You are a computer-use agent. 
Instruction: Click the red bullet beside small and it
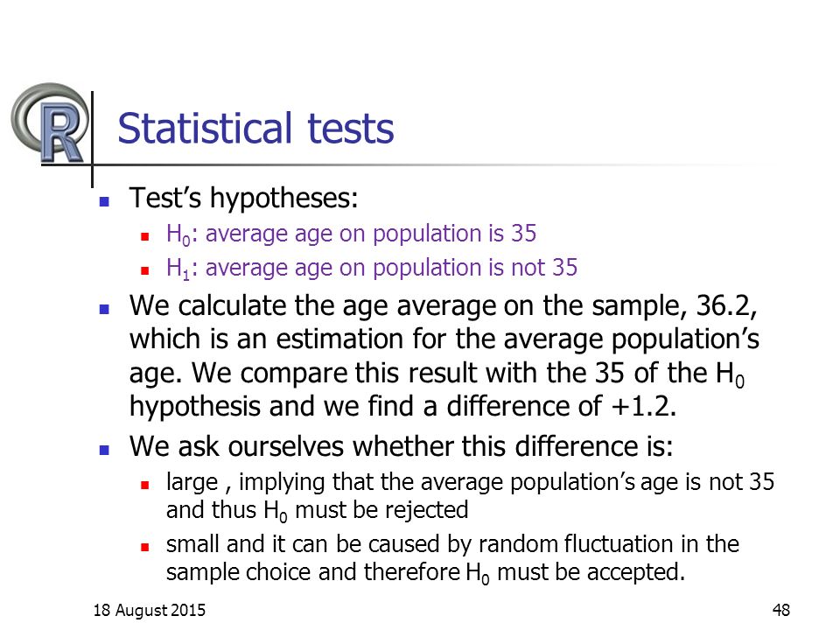144,548
